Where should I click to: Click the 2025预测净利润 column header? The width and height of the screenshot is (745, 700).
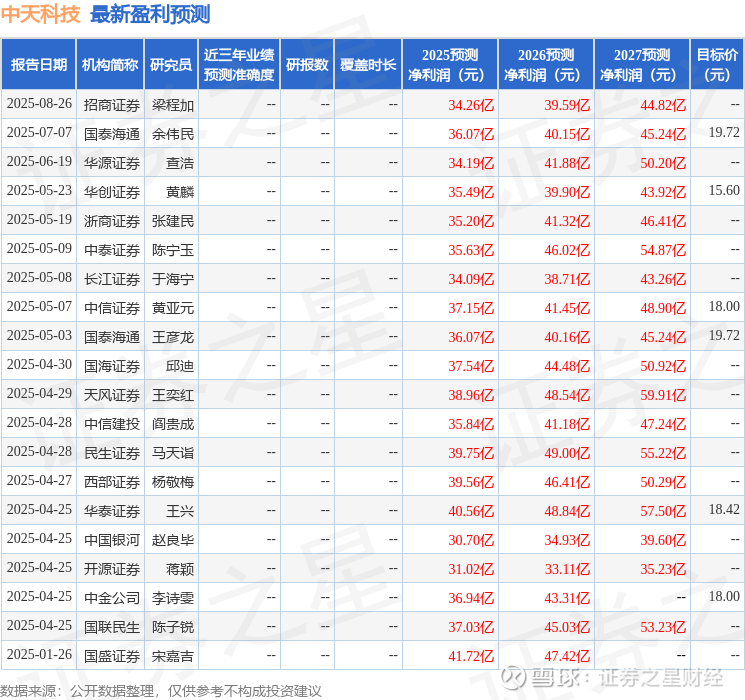point(450,65)
